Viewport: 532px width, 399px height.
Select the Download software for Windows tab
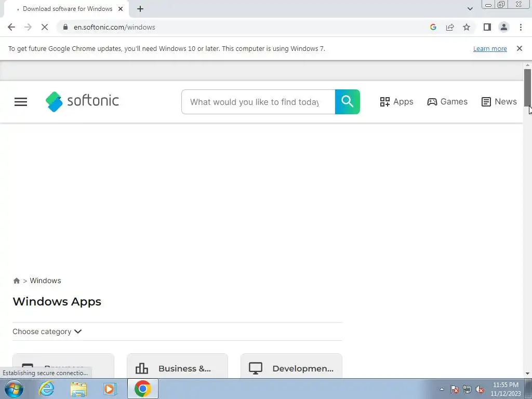(x=66, y=9)
